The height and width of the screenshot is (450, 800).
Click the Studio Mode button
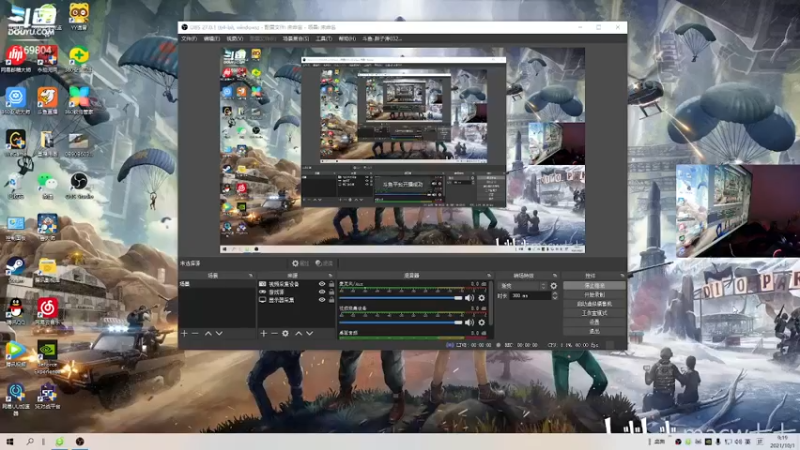point(594,313)
